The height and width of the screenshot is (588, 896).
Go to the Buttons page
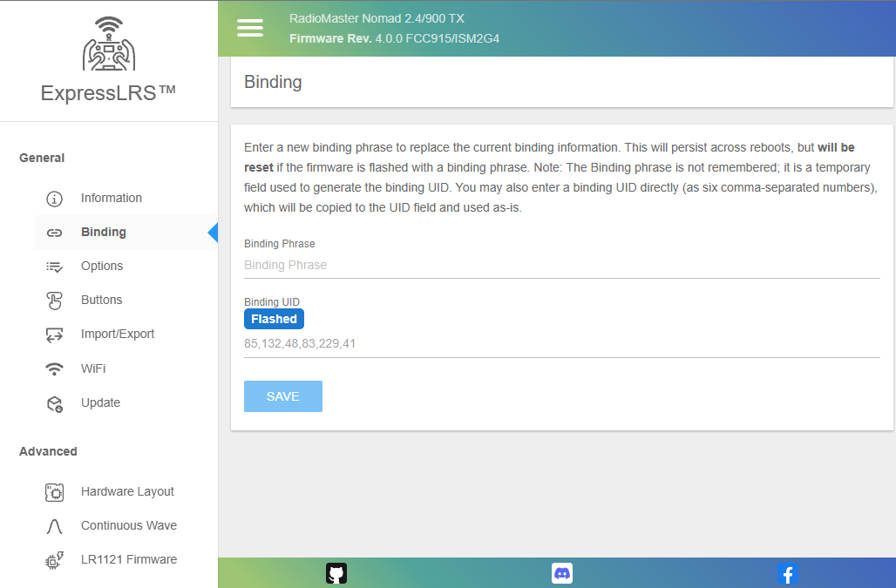pyautogui.click(x=101, y=301)
